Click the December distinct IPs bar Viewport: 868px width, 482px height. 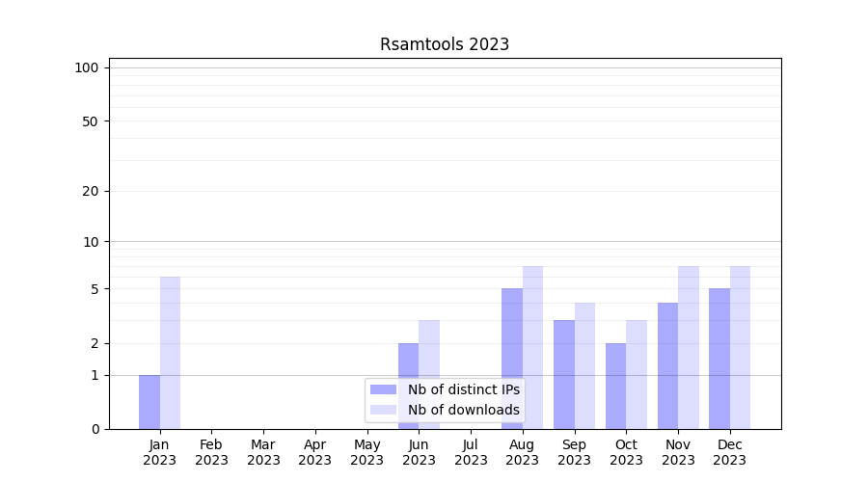pyautogui.click(x=719, y=359)
